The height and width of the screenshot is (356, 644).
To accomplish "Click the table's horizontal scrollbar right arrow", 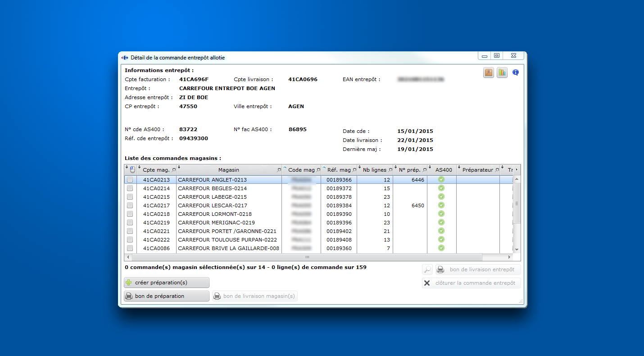I will (509, 257).
